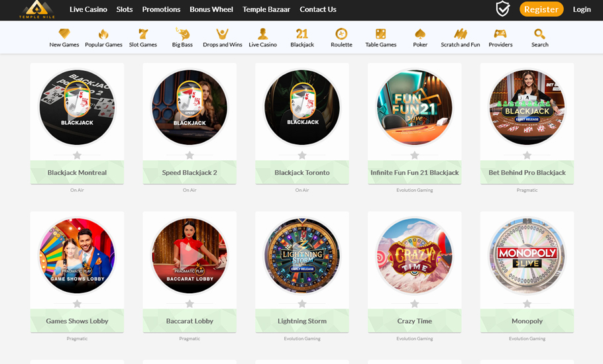Favorite Blackjack Montreal with its star
The height and width of the screenshot is (364, 603).
77,155
